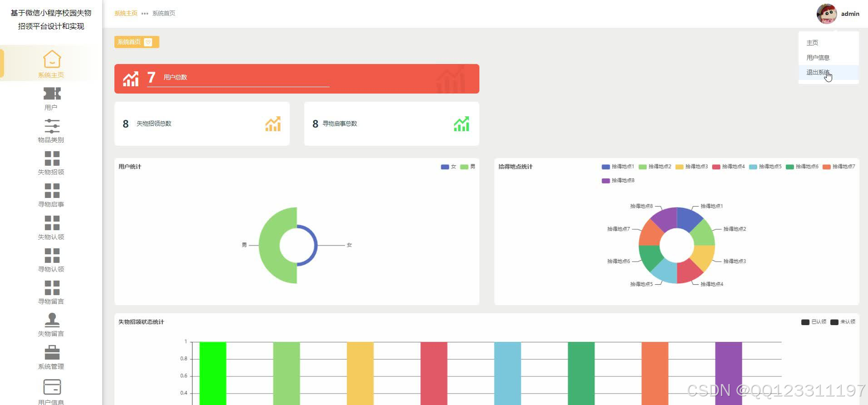Open the 寻物启事 grid icon
The image size is (868, 405).
pos(52,191)
